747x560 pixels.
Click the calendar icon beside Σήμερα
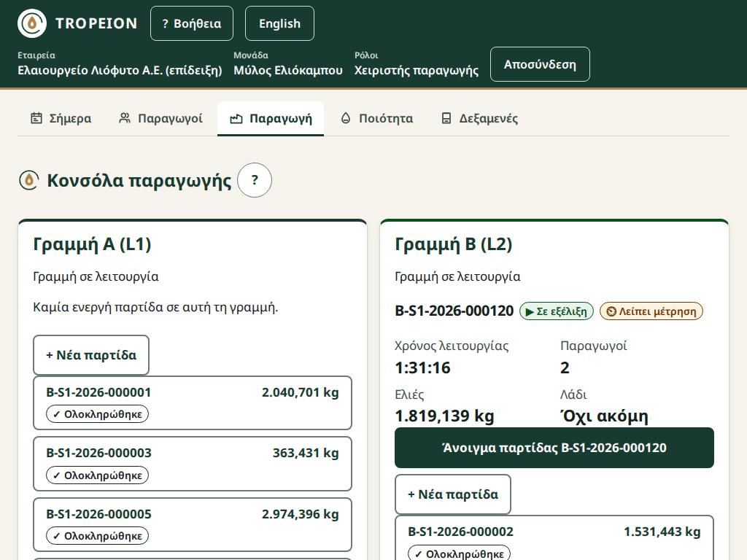tap(36, 118)
